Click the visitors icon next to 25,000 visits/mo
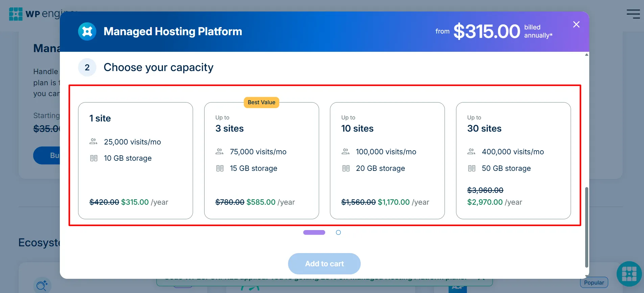This screenshot has width=644, height=293. [93, 141]
